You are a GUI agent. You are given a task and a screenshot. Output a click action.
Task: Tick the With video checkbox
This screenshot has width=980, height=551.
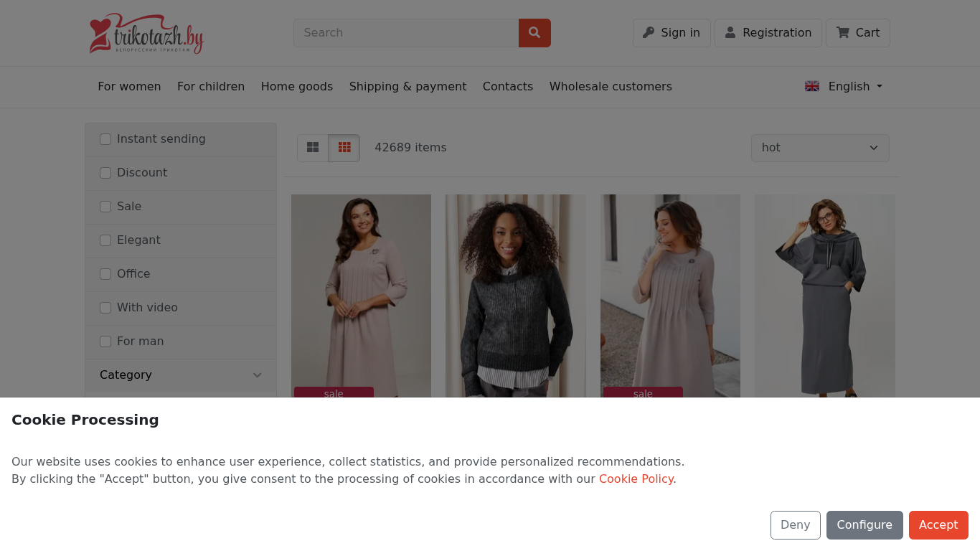coord(105,308)
